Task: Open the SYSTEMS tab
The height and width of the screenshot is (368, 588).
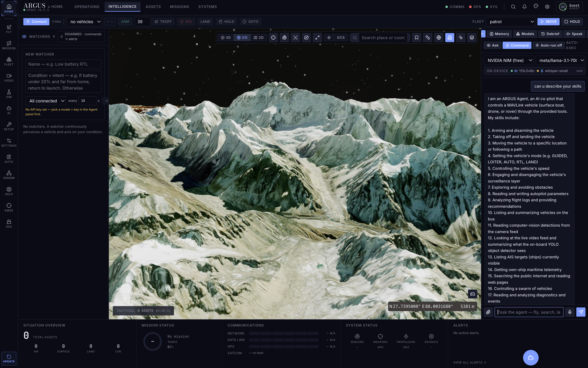Action: 207,7
